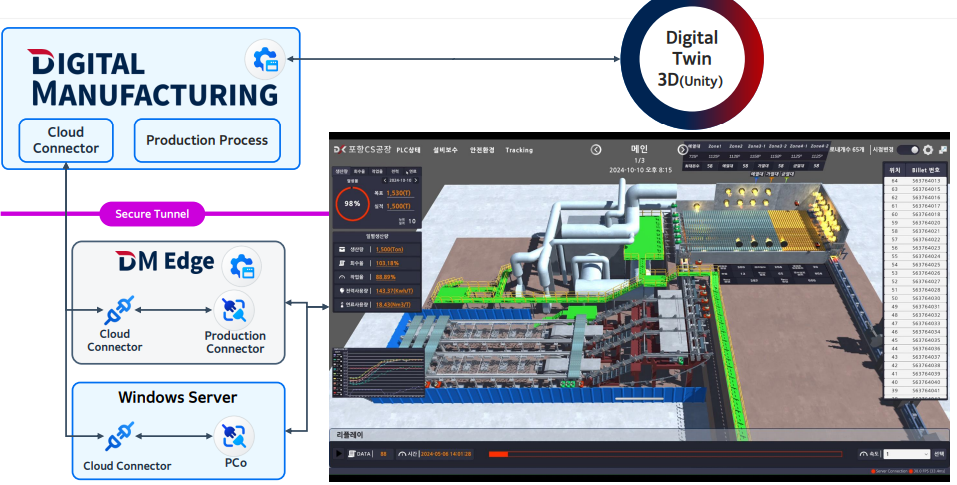Click Billet row with position 55
Viewport: 957px width, 485px height.
point(914,256)
